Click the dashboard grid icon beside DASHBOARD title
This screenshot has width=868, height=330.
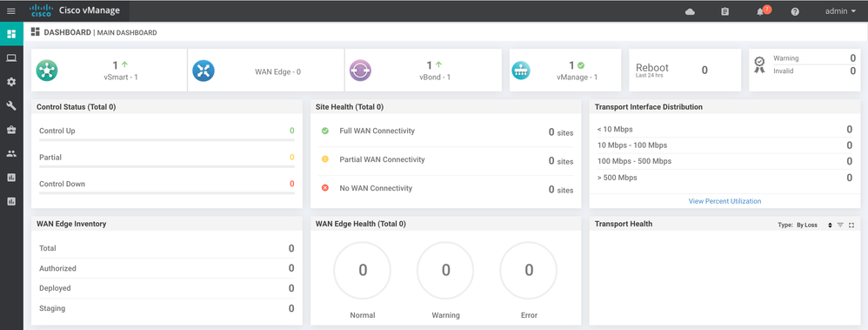pos(36,32)
